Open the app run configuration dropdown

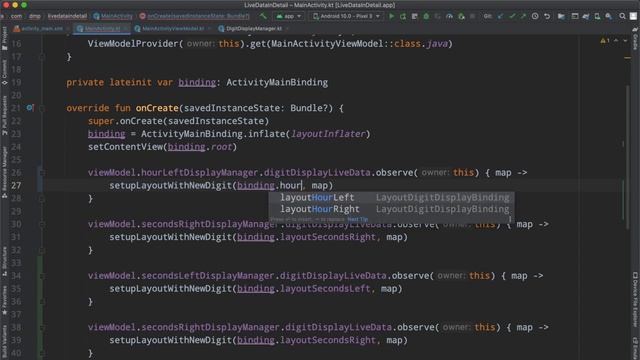coord(289,16)
